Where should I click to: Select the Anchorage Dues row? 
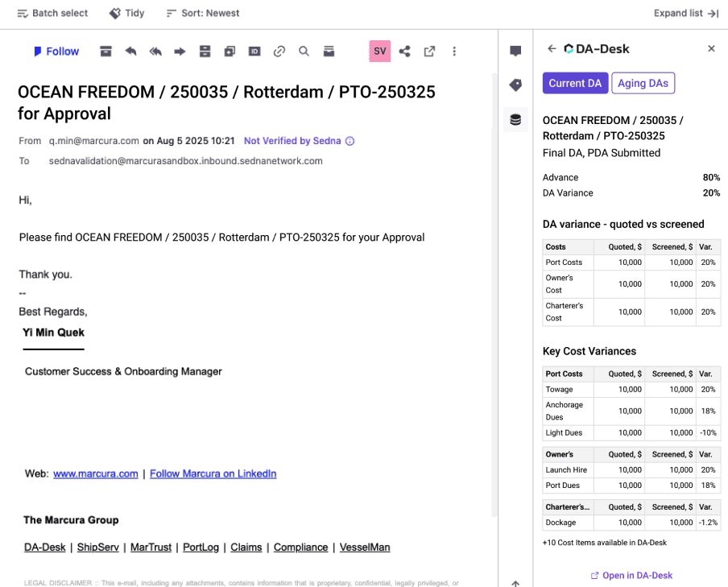point(631,411)
